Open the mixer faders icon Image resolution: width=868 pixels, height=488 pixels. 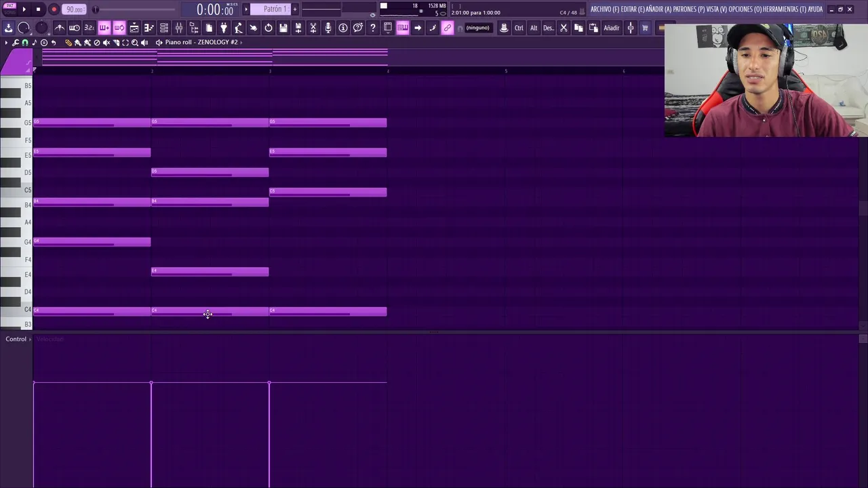[179, 28]
